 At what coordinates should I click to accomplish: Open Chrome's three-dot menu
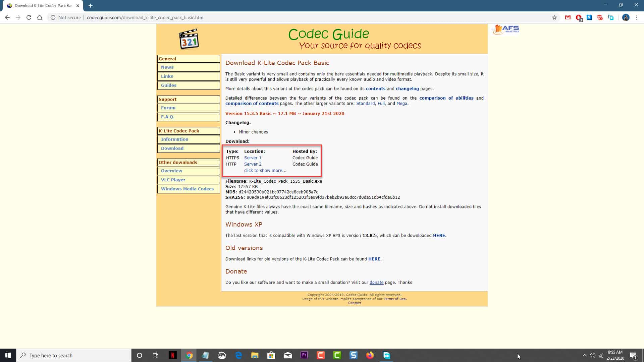(x=637, y=17)
